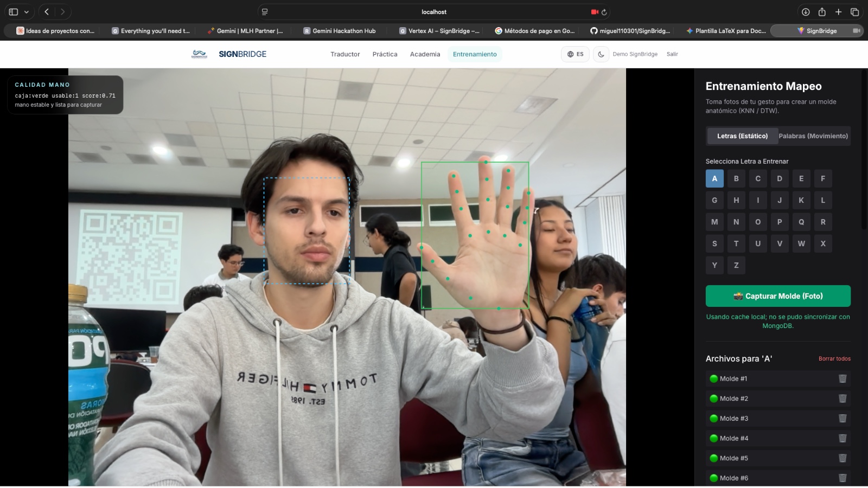868x488 pixels.
Task: Select letter D to train
Action: point(780,178)
